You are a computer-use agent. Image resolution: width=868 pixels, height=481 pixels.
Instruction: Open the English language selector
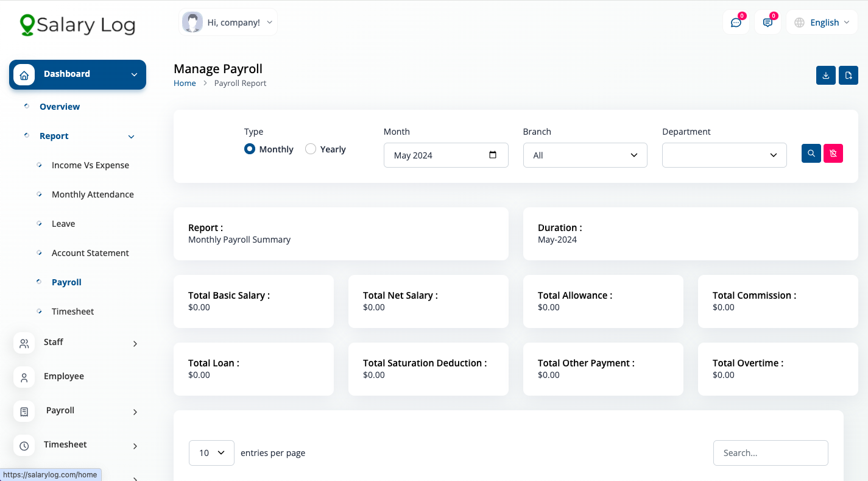click(822, 23)
